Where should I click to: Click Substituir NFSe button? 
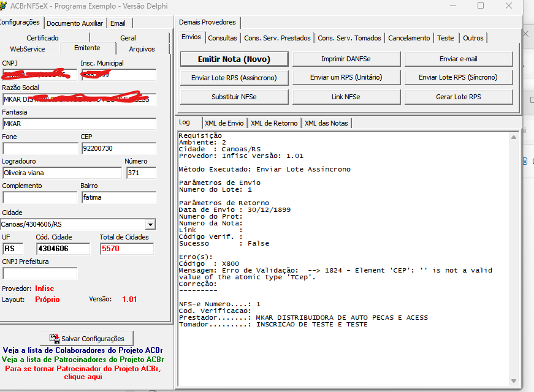tap(234, 97)
